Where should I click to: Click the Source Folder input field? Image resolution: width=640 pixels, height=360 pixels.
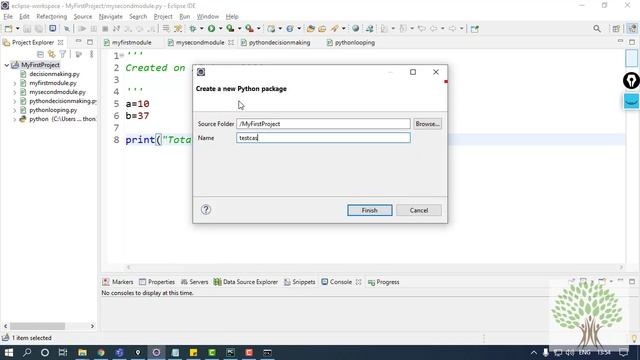tap(323, 124)
